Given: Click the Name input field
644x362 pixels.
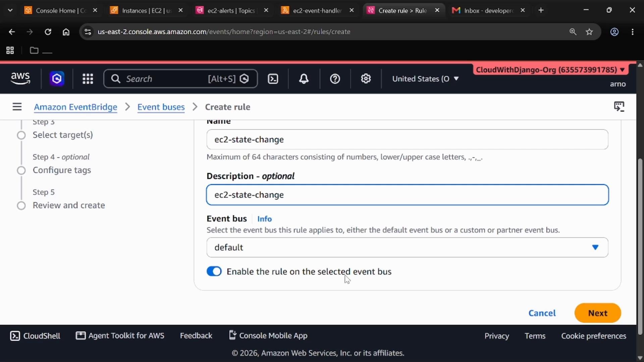Looking at the screenshot, I should (407, 139).
